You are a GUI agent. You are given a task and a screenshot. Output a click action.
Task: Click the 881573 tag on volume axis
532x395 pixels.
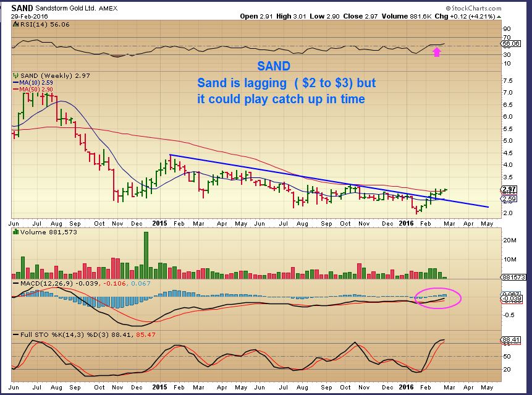513,278
